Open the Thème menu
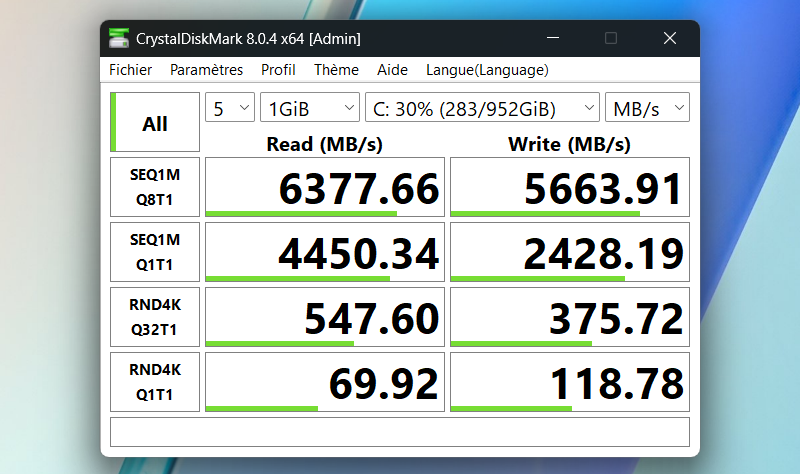The height and width of the screenshot is (474, 800). (336, 70)
